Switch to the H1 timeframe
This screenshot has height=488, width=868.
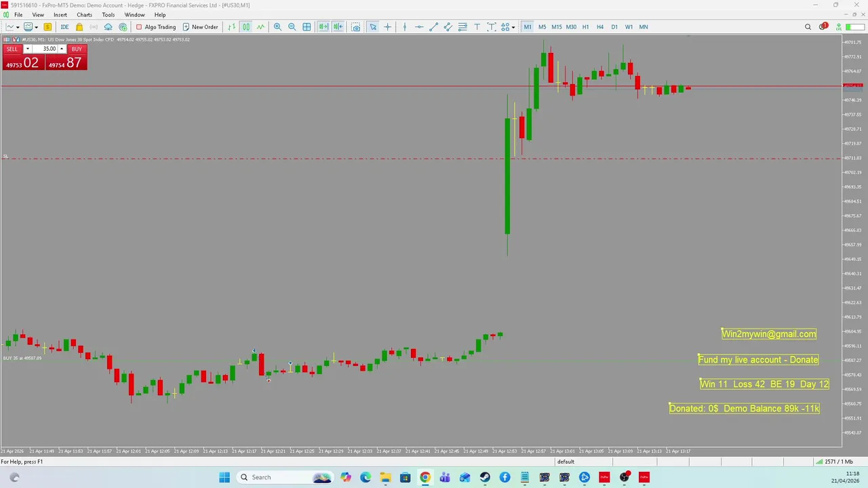click(x=585, y=27)
